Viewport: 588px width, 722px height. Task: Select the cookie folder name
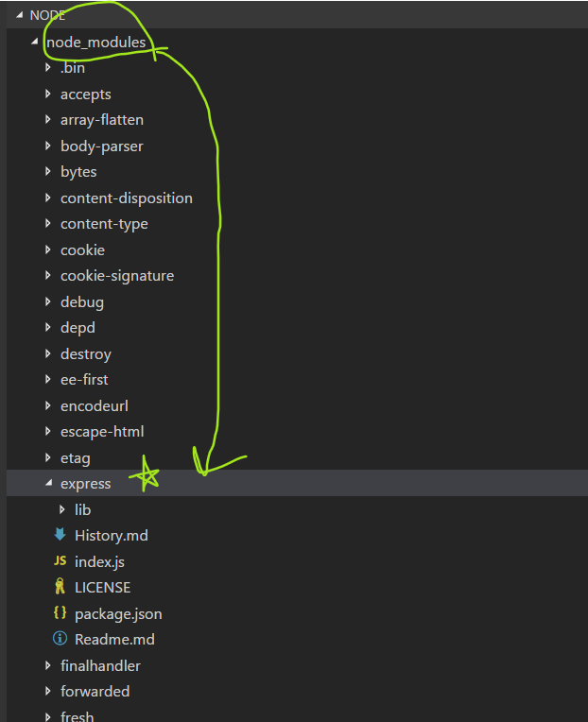click(x=82, y=250)
